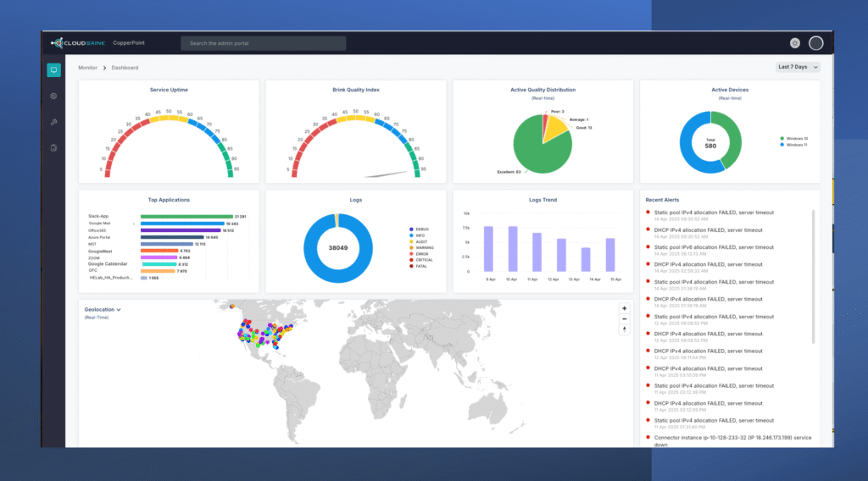This screenshot has width=868, height=481.
Task: Toggle the DEBUG legend entry in Logs
Action: coord(421,229)
